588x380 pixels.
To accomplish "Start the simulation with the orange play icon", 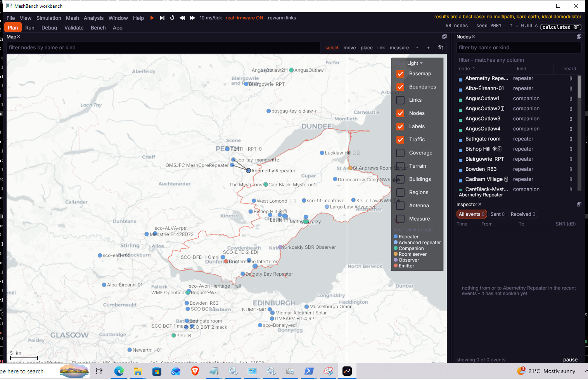I will pyautogui.click(x=152, y=18).
